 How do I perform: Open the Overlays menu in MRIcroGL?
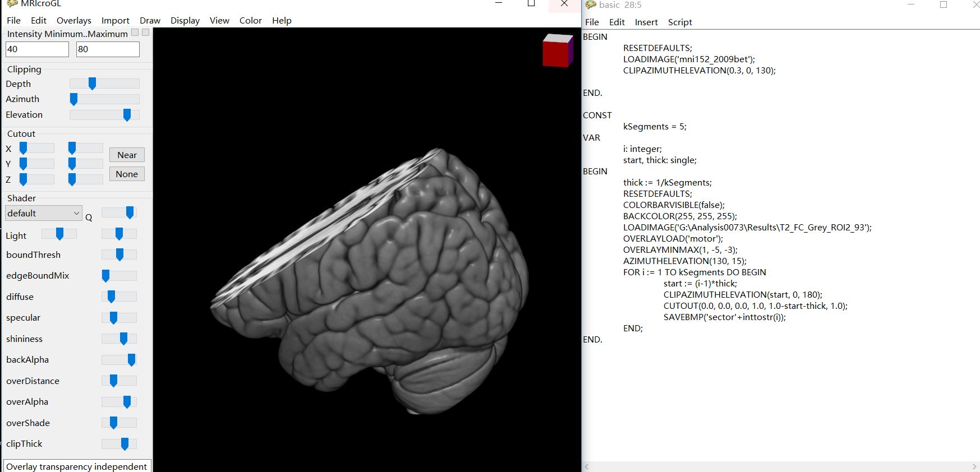(73, 21)
